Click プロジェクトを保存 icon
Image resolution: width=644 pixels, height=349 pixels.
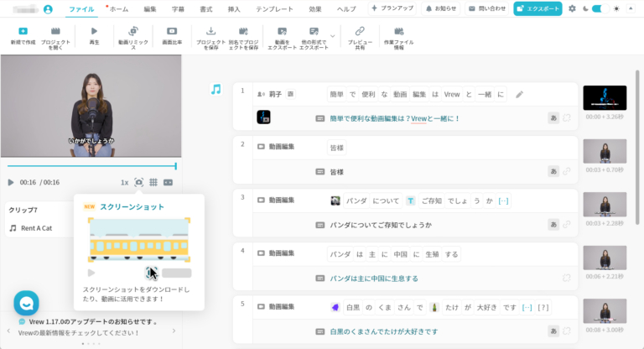point(210,31)
